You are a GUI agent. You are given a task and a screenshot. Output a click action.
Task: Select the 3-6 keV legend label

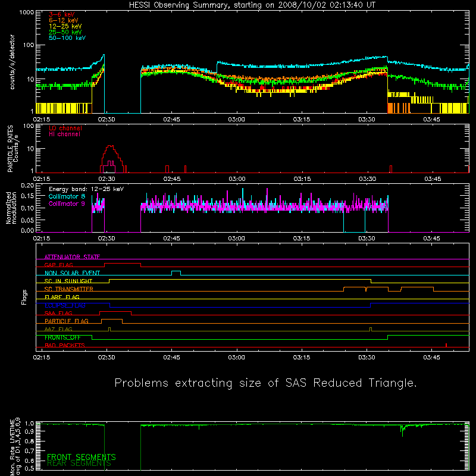(61, 14)
